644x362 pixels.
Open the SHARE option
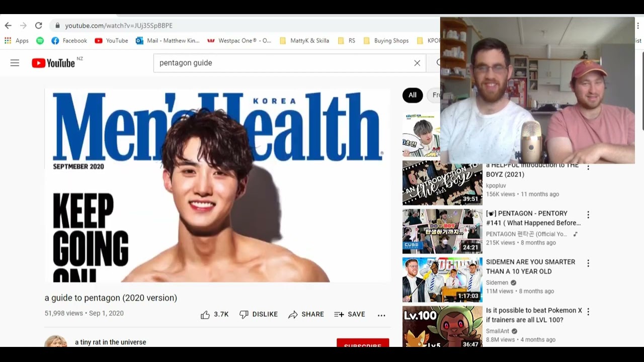click(x=306, y=314)
